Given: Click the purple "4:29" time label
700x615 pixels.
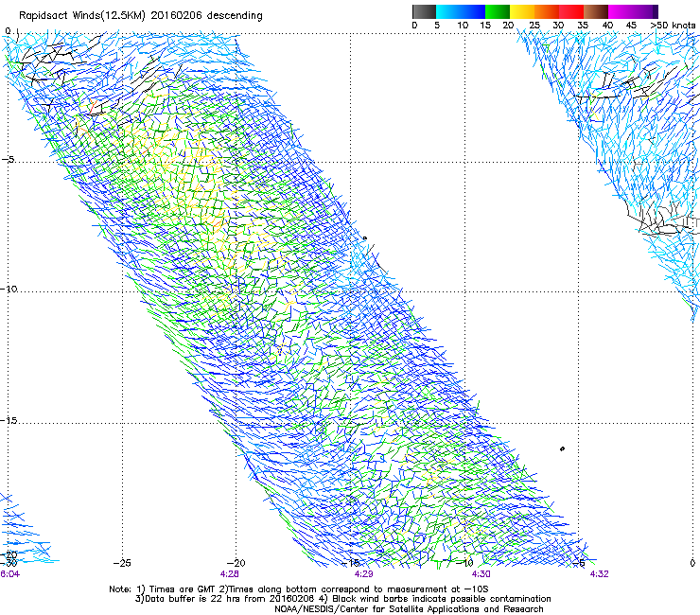Looking at the screenshot, I should 364,574.
